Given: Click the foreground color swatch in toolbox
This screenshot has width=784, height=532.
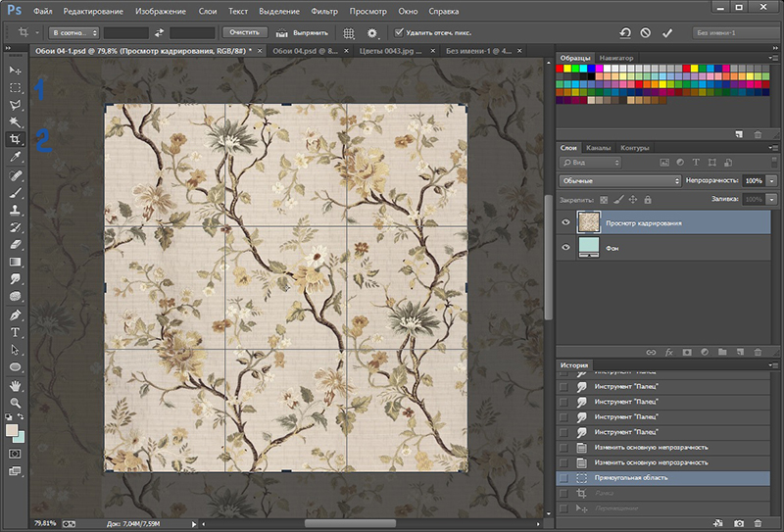Looking at the screenshot, I should 12,430.
